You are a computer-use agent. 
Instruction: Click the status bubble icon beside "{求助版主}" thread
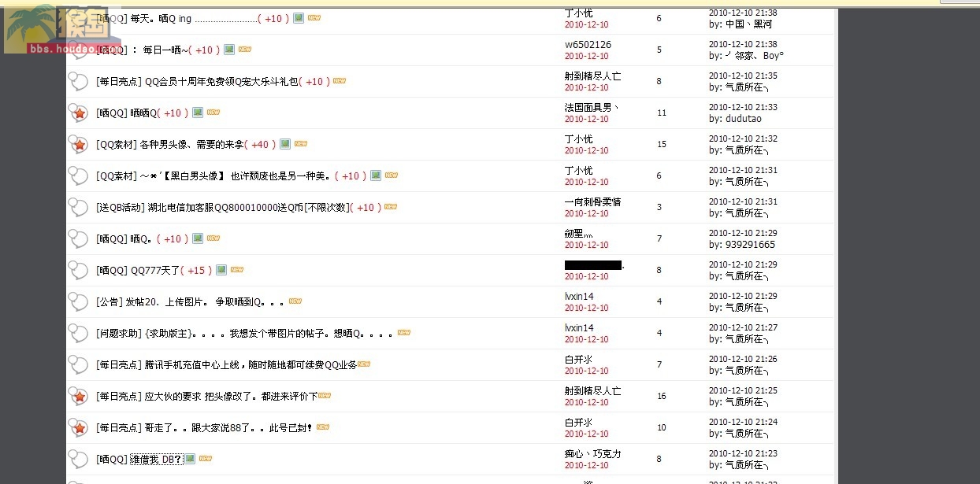coord(78,333)
